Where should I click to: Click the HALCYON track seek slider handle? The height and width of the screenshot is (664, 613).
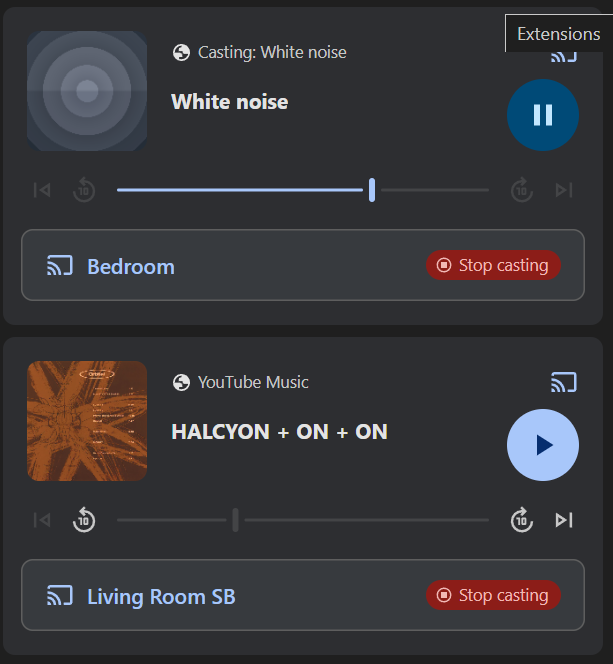tap(236, 520)
